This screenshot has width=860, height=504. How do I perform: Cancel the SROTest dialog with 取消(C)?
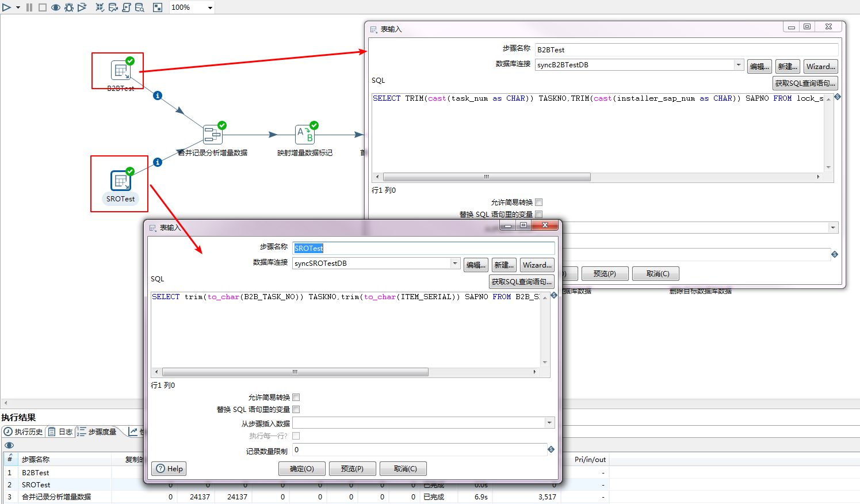403,468
